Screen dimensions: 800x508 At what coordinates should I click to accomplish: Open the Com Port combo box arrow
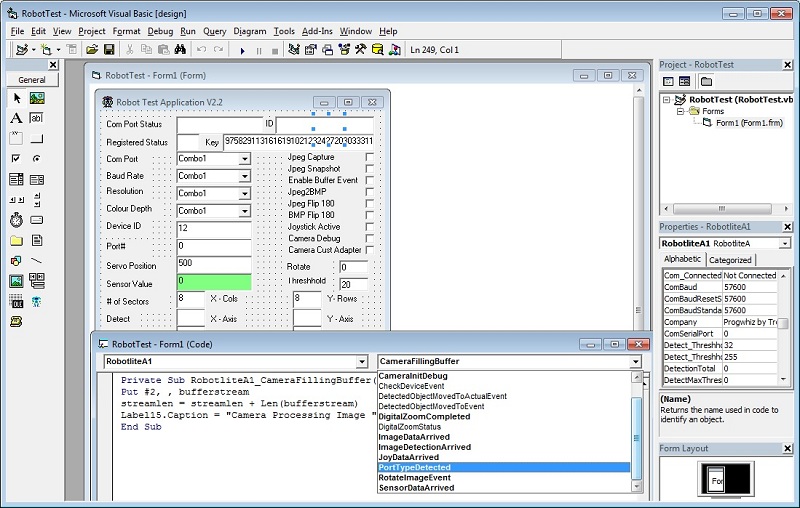click(245, 159)
